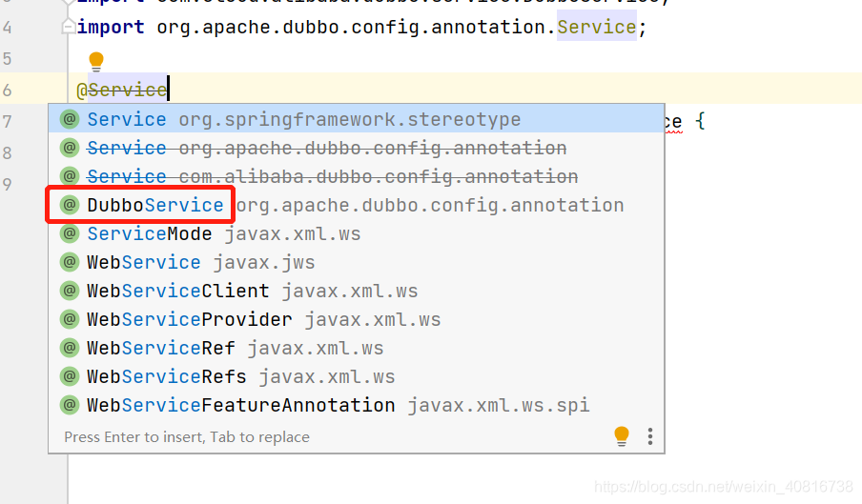
Task: Place the cursor in the @Service annotation text
Action: (x=122, y=90)
